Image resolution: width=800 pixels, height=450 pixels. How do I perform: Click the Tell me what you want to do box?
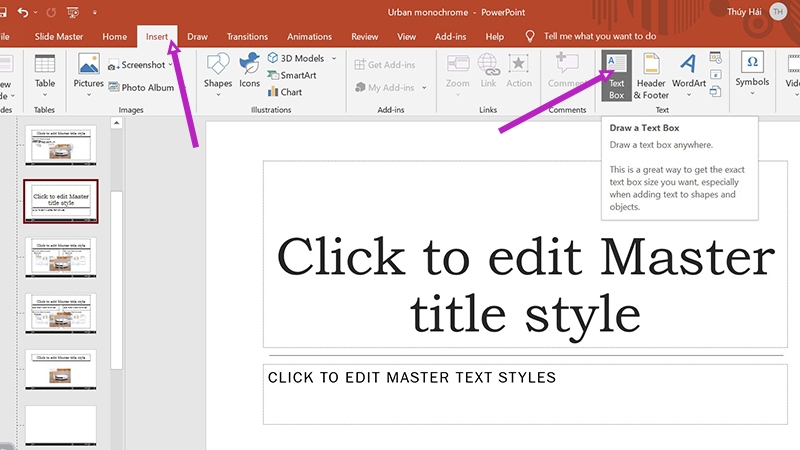tap(599, 36)
